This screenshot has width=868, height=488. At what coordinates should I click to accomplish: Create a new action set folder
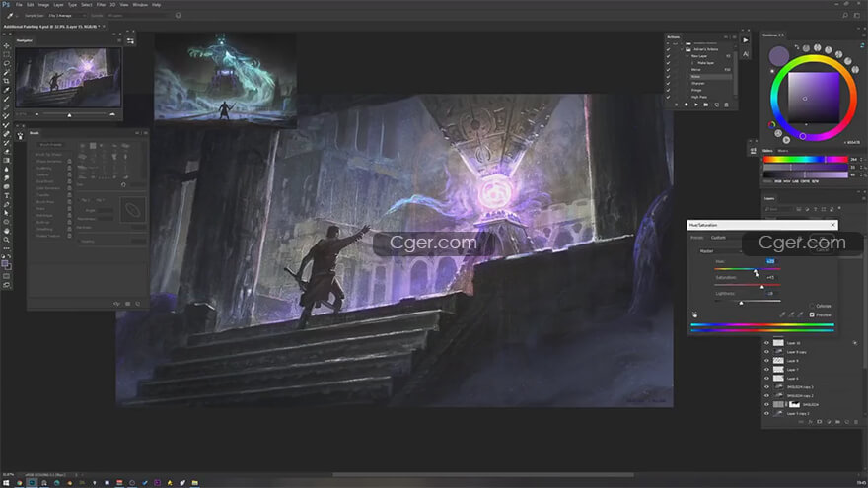pyautogui.click(x=706, y=105)
